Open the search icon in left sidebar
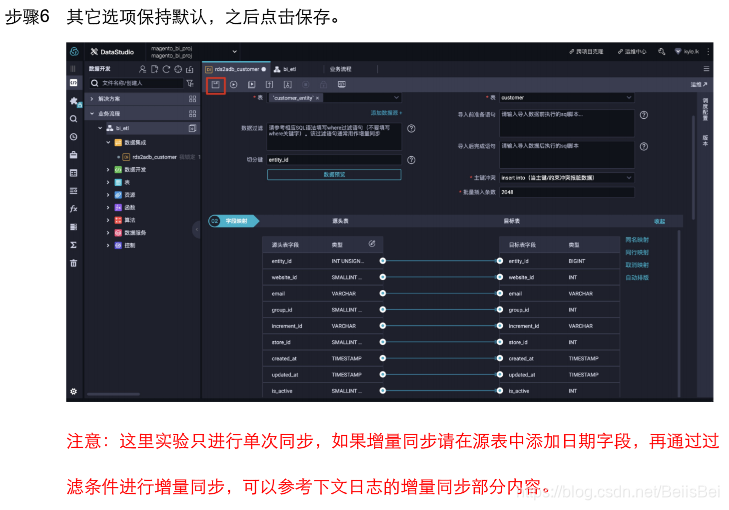The height and width of the screenshot is (510, 729). click(x=73, y=119)
